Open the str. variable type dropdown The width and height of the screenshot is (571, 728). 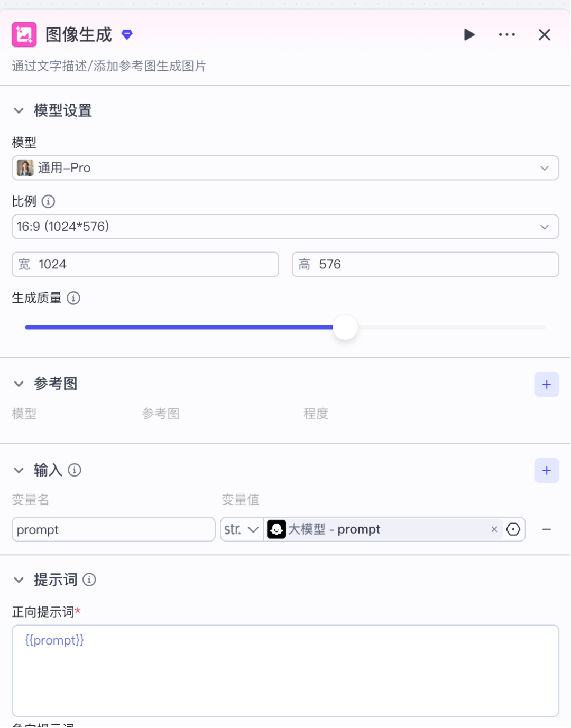242,529
